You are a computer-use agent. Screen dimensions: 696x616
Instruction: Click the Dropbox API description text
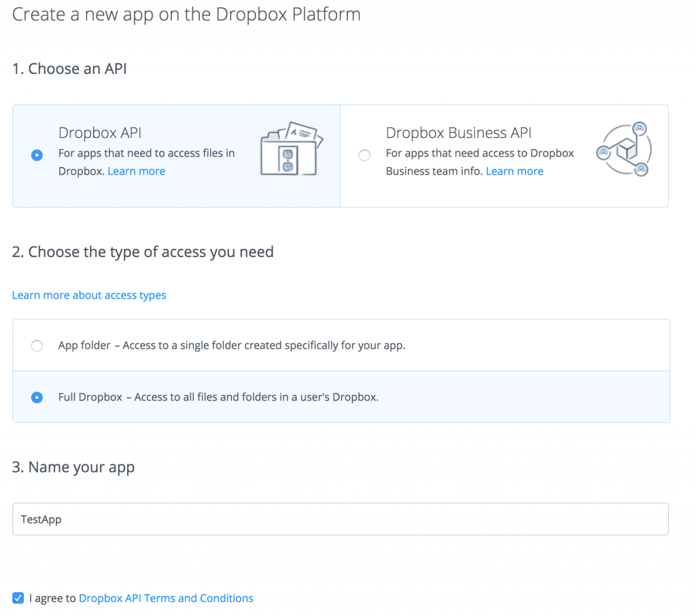point(147,162)
